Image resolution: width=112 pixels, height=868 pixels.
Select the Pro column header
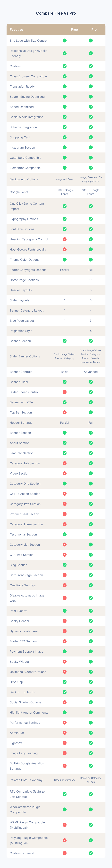tap(94, 30)
